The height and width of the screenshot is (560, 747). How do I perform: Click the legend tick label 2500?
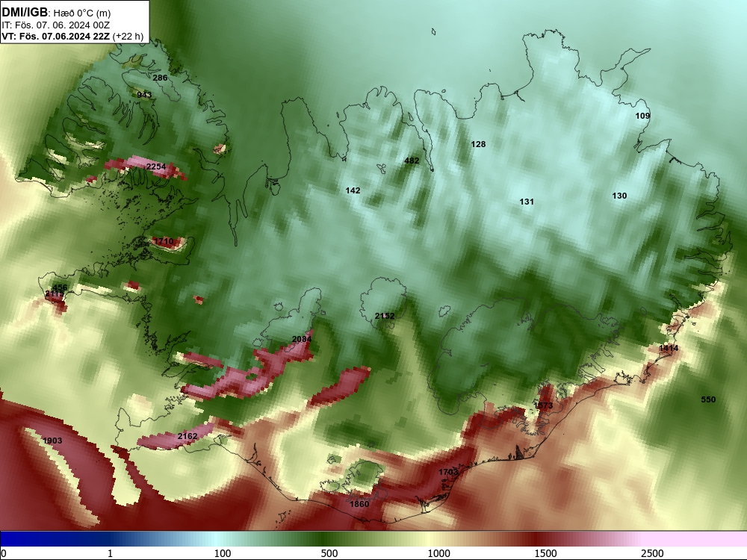tap(652, 553)
